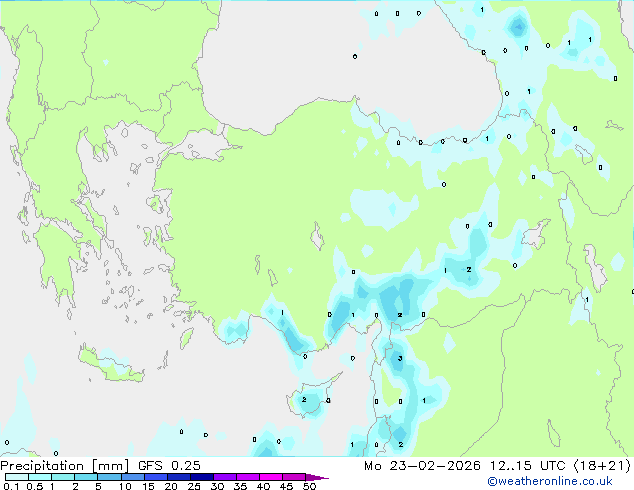The height and width of the screenshot is (490, 634).
Task: Click legend scale label '50'
Action: (x=309, y=486)
